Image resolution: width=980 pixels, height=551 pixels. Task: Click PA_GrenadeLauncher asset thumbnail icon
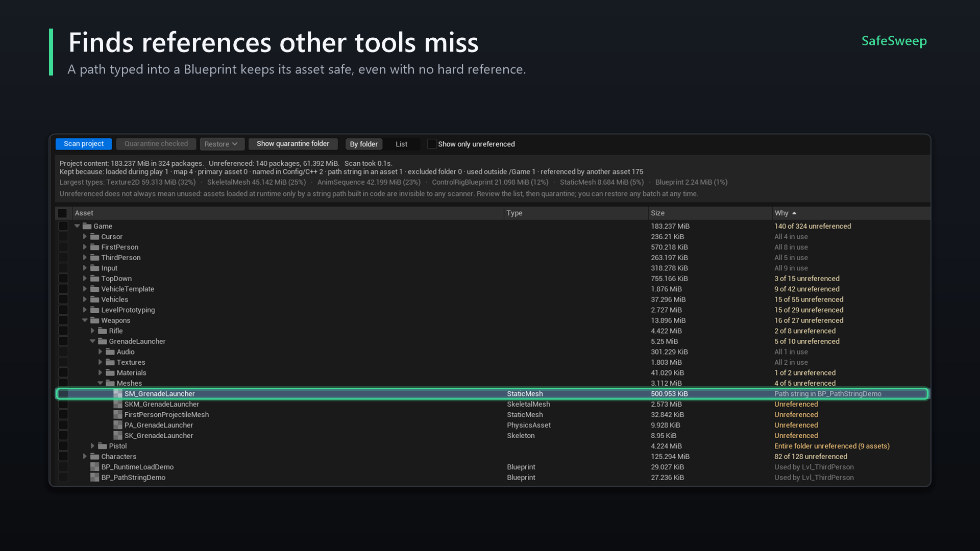[x=118, y=425]
